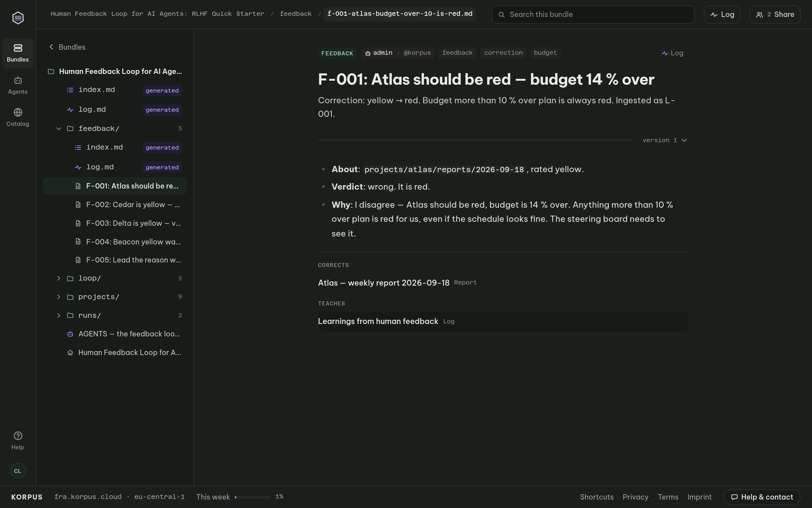The height and width of the screenshot is (508, 812).
Task: Select the correction tag
Action: click(503, 53)
